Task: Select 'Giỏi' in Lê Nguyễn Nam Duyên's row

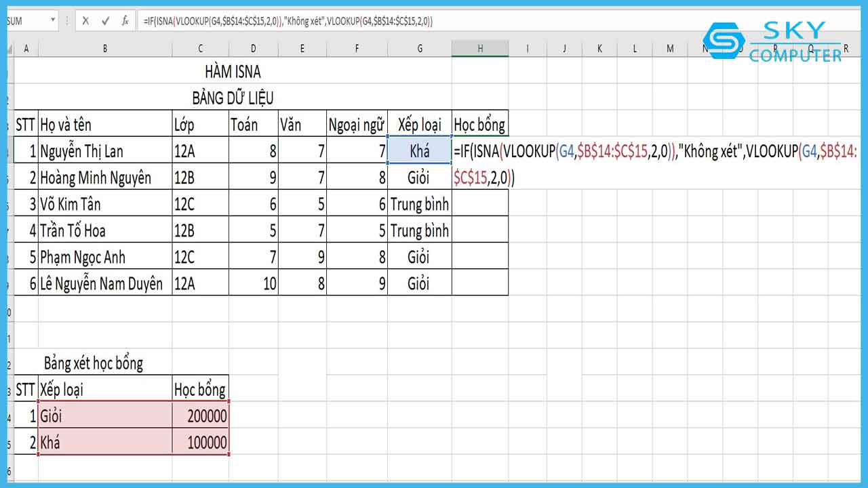Action: click(420, 283)
